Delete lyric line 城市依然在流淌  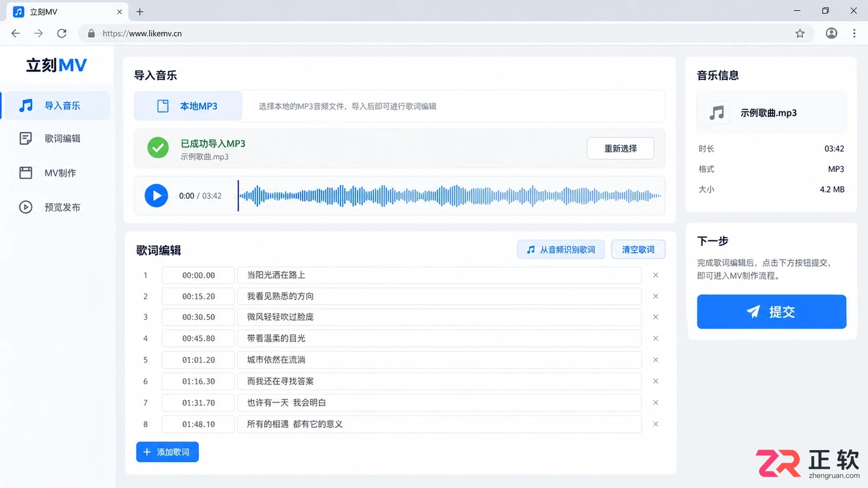(656, 360)
